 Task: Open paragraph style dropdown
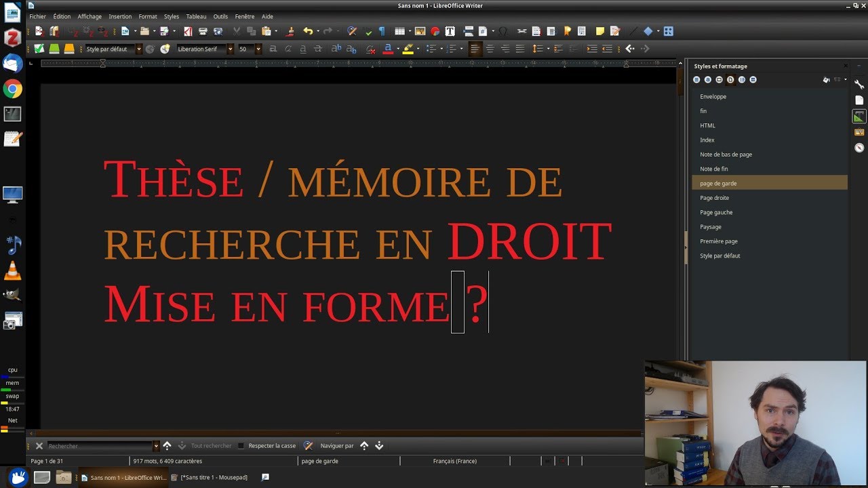[139, 49]
